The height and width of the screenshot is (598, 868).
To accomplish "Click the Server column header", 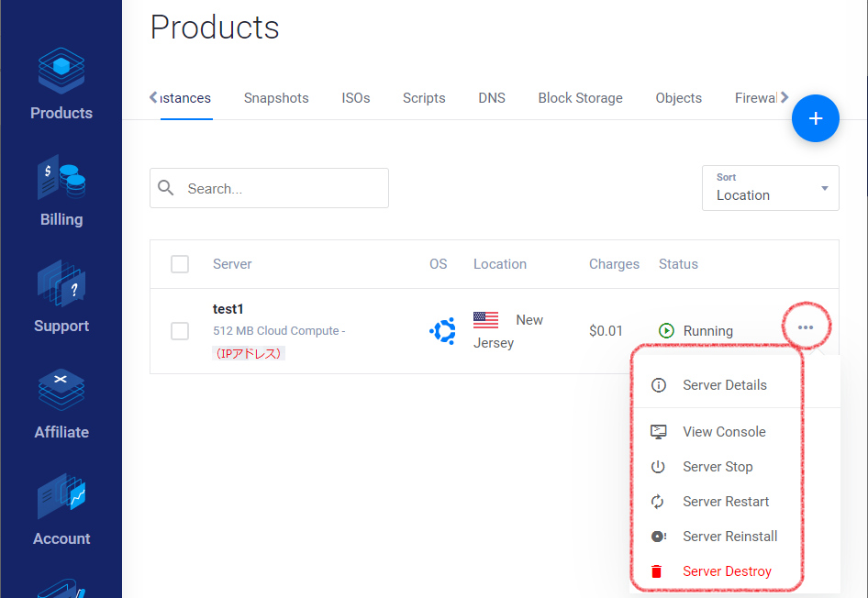I will click(x=232, y=264).
